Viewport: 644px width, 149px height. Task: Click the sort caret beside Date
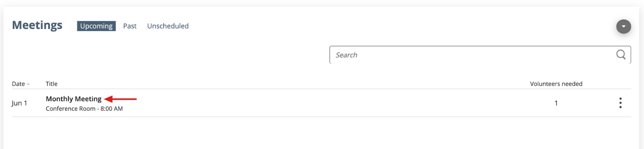pos(29,84)
